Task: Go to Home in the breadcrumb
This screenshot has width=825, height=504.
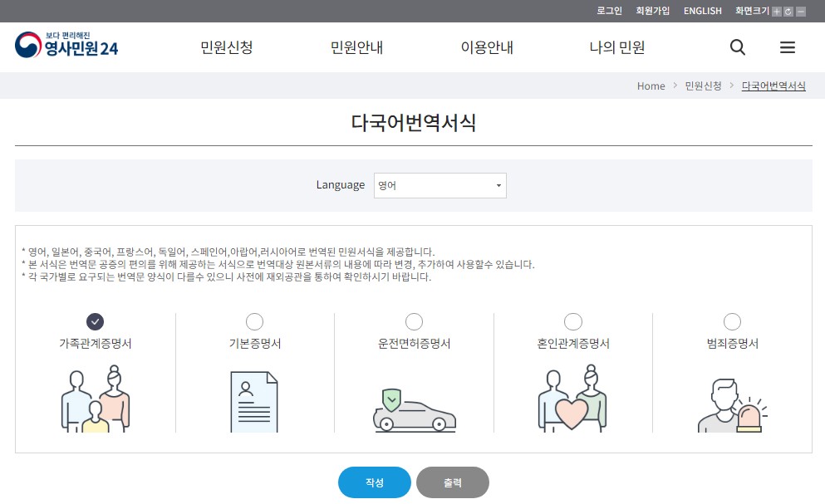Action: coord(651,86)
